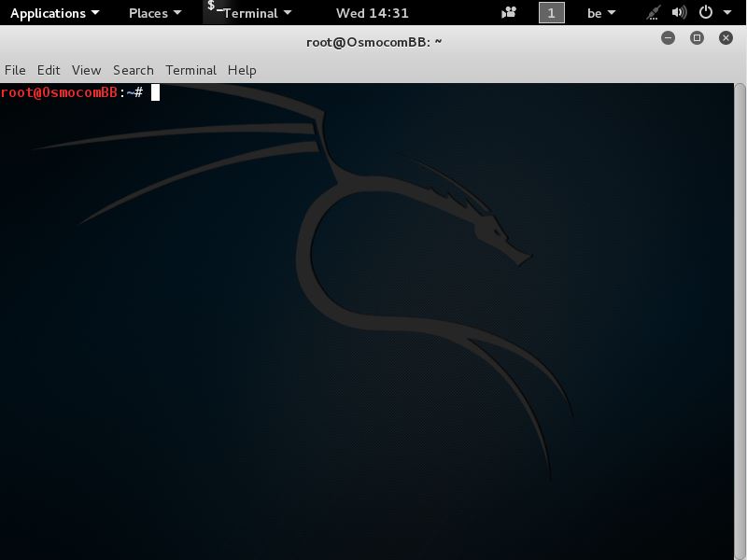Click the window title root@OsmocomBB: ~
The height and width of the screenshot is (560, 747).
pyautogui.click(x=374, y=42)
